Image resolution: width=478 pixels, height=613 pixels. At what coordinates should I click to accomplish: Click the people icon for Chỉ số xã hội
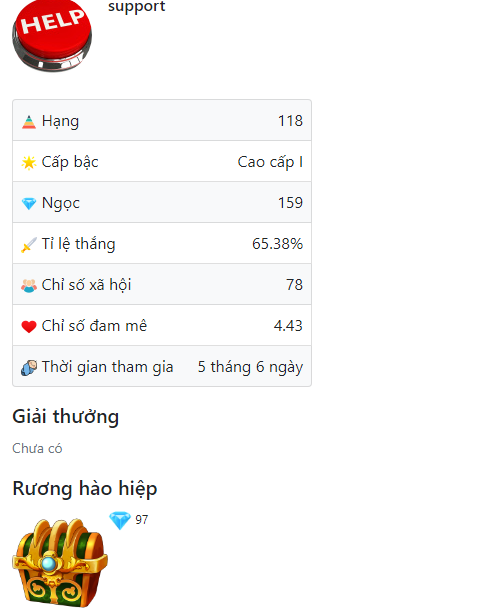coord(29,286)
